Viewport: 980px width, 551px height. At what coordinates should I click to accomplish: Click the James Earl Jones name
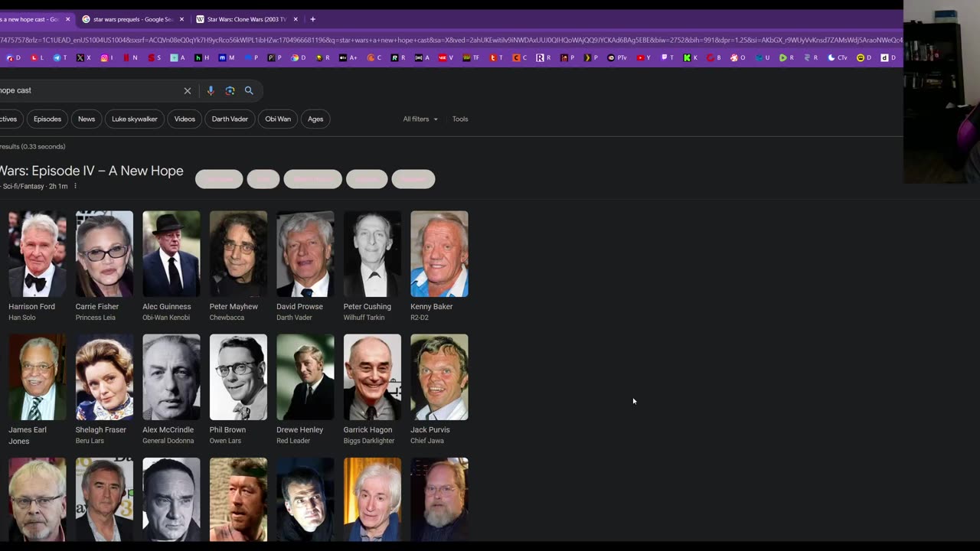point(28,435)
